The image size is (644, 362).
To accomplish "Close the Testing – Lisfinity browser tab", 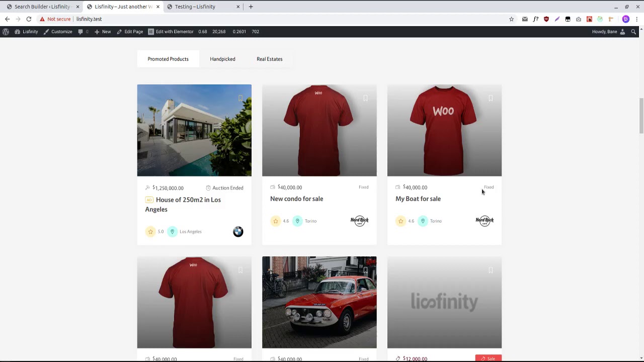I will pos(238,7).
